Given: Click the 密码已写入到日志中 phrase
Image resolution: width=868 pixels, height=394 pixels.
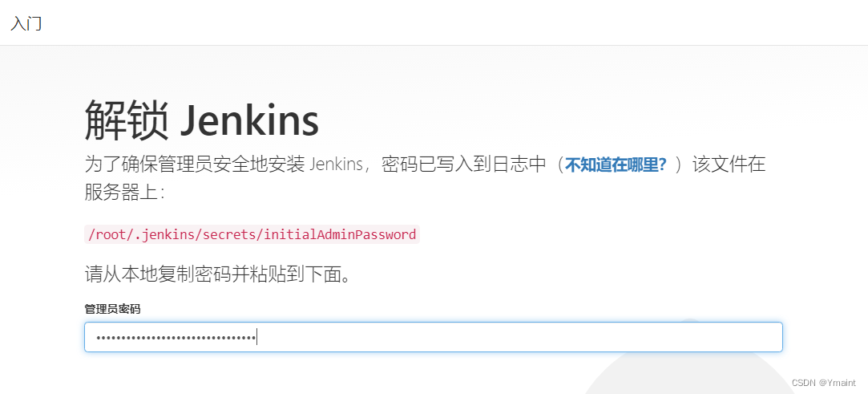Looking at the screenshot, I should point(463,165).
